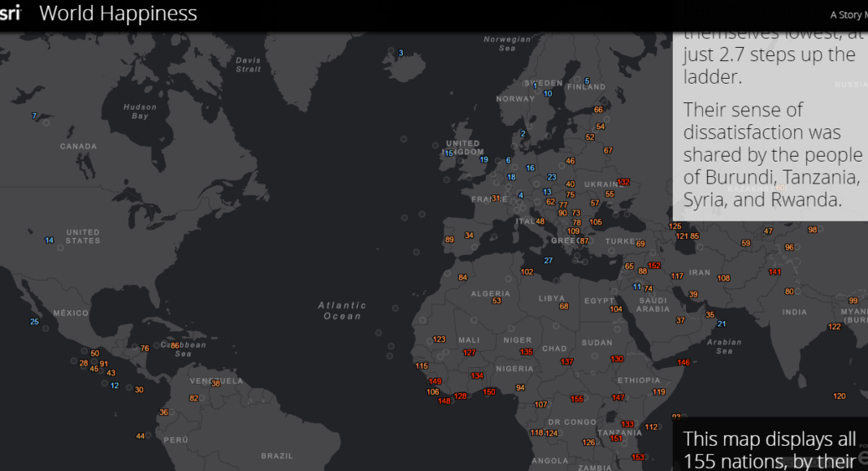Click marker 155 above DR Congo
Viewport: 868px width, 471px height.
point(577,399)
